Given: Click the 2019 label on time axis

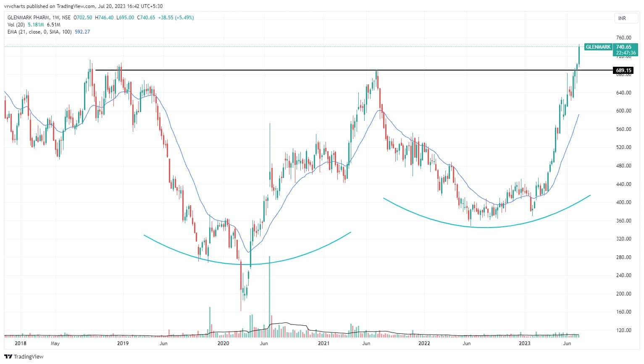Looking at the screenshot, I should pos(123,343).
